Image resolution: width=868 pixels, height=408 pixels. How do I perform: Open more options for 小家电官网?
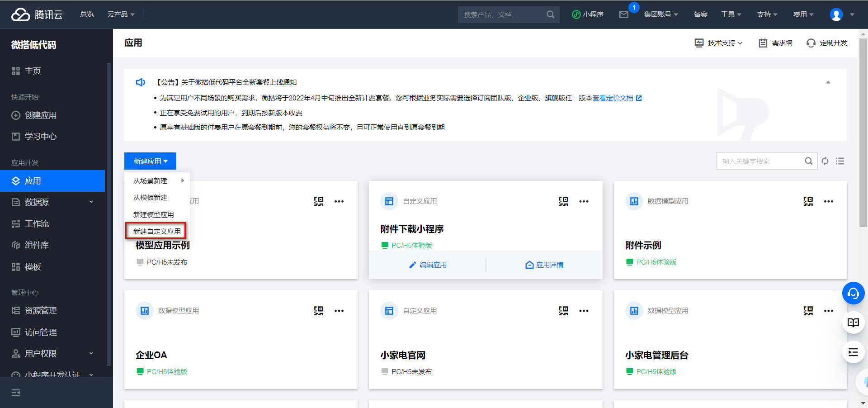584,311
